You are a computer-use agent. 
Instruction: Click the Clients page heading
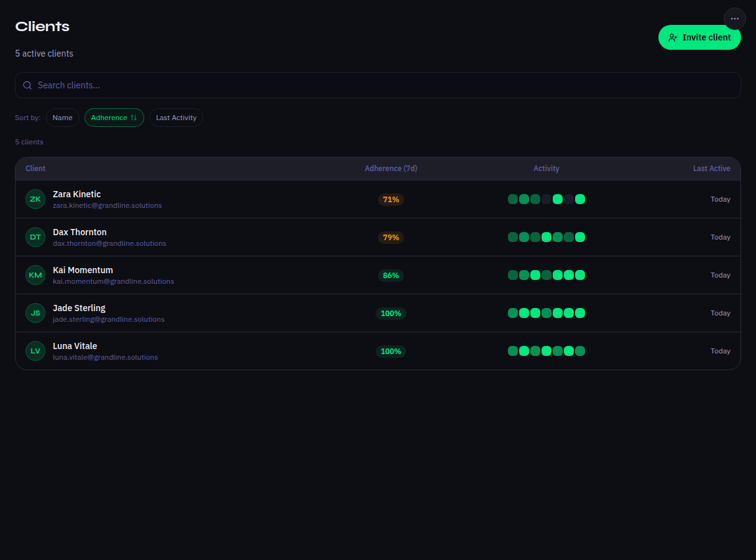tap(42, 26)
